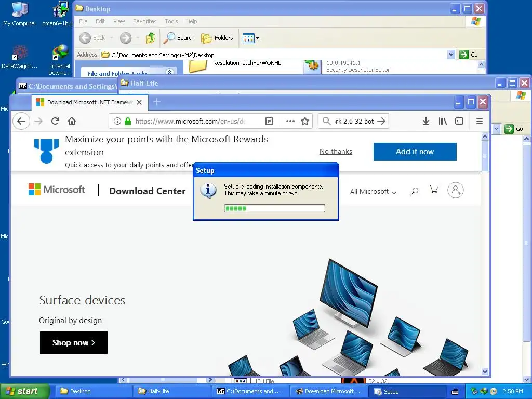Click Shop now button
This screenshot has height=399, width=532.
(74, 343)
